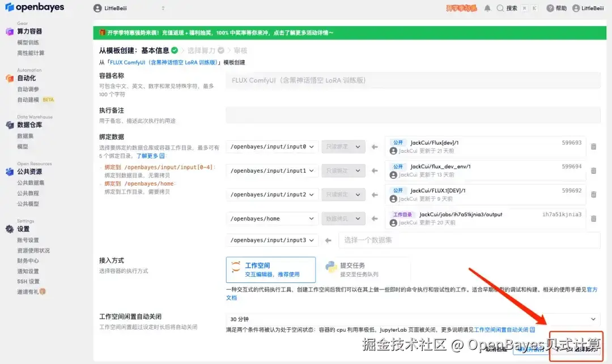Open the help question mark icon
This screenshot has height=364, width=612.
coord(550,8)
